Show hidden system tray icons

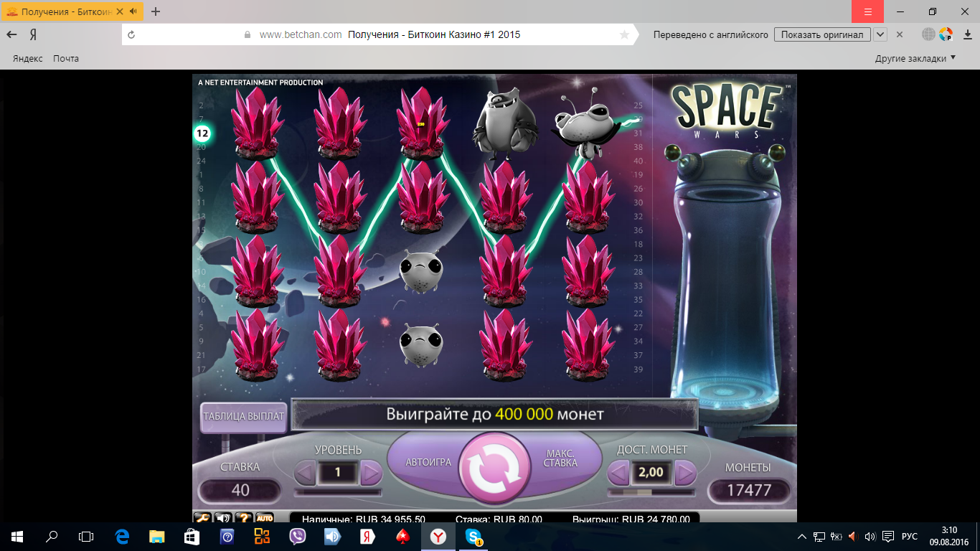click(x=802, y=536)
